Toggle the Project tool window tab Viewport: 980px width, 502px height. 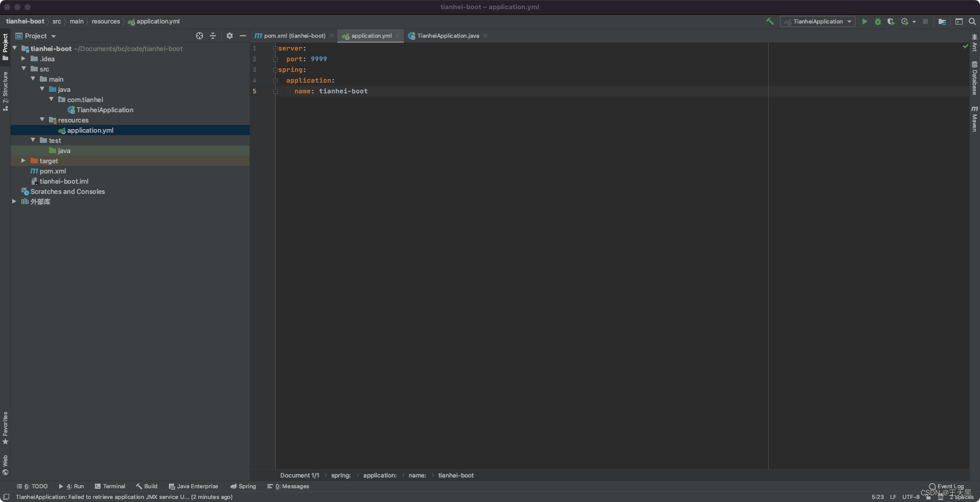[x=5, y=47]
